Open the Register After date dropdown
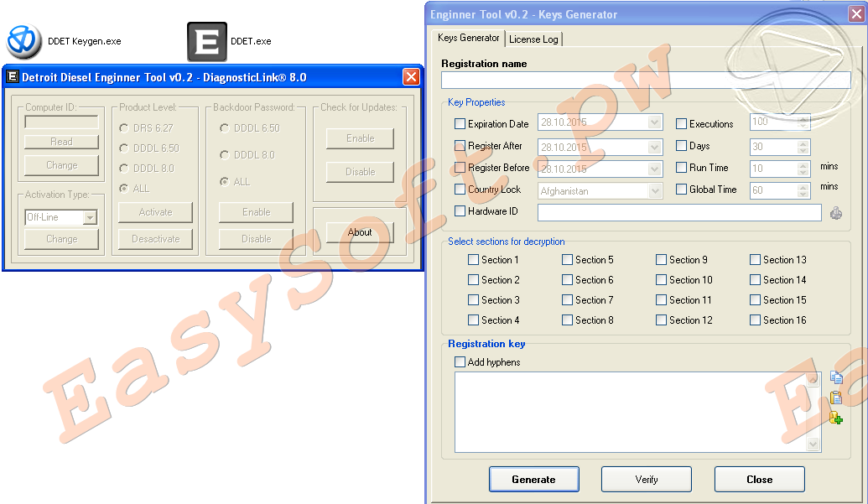This screenshot has height=504, width=868. (x=655, y=147)
